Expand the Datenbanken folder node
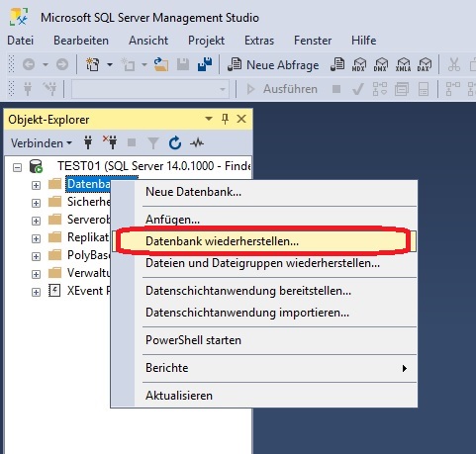Image resolution: width=476 pixels, height=454 pixels. click(x=36, y=185)
